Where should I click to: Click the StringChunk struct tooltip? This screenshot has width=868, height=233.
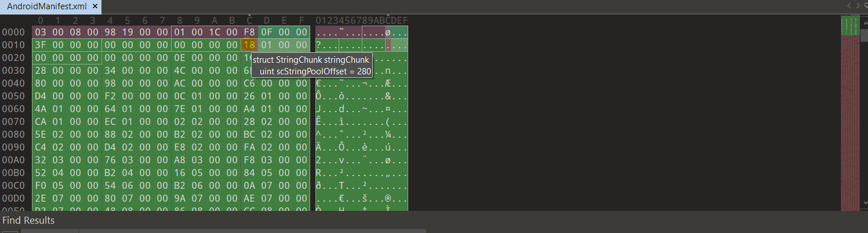coord(313,65)
